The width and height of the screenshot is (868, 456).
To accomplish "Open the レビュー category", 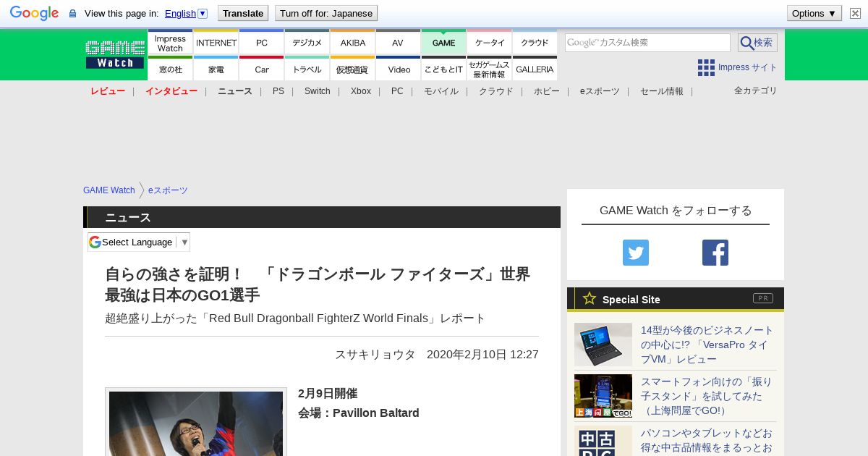I will (108, 91).
